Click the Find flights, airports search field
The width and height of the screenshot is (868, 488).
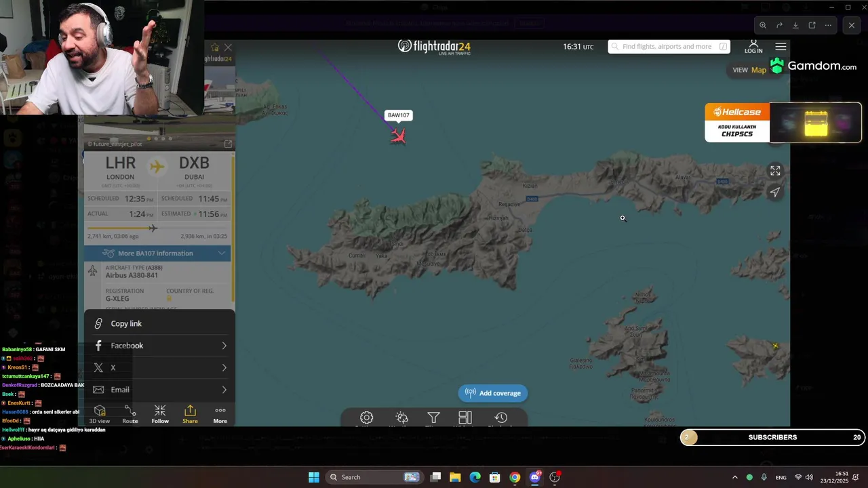pos(669,47)
